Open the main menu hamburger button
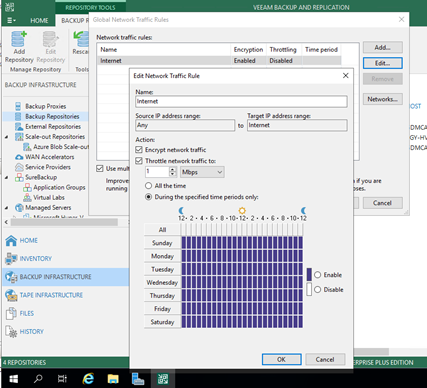The width and height of the screenshot is (427, 388). point(11,20)
